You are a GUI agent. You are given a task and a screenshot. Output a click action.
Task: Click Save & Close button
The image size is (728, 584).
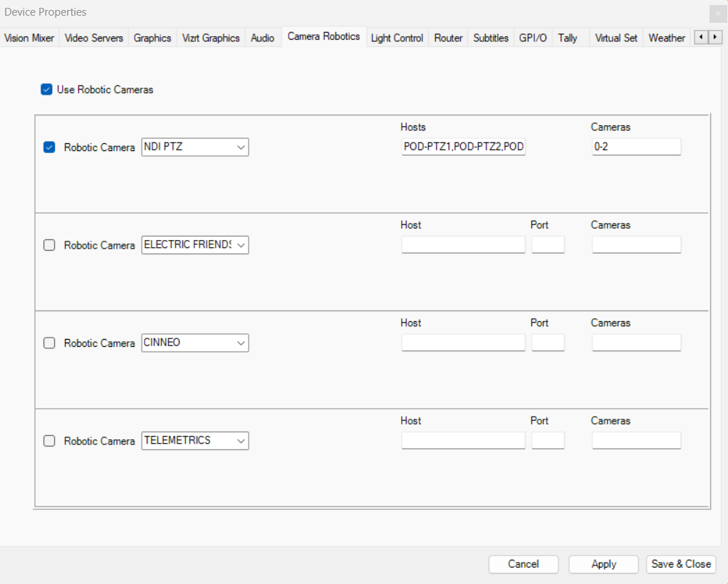tap(680, 564)
